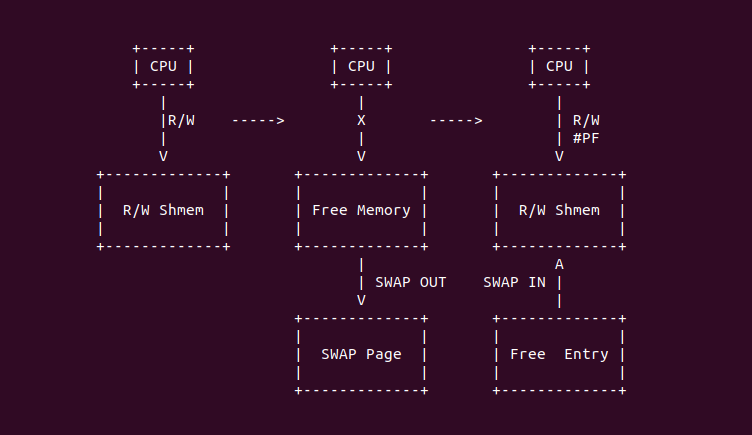Click the leftmost CPU box
The width and height of the screenshot is (752, 435).
click(x=163, y=66)
